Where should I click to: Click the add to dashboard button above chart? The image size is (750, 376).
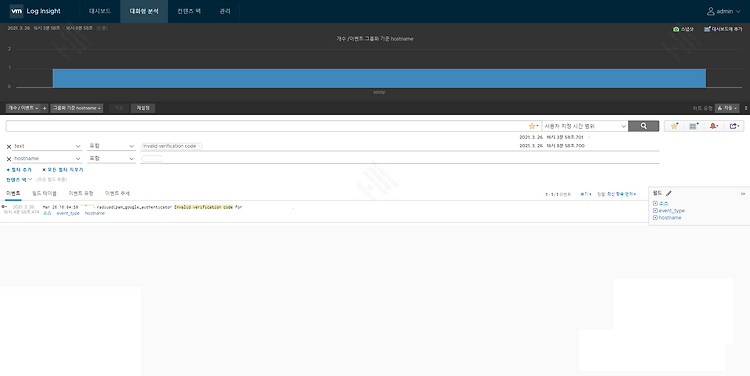pos(723,29)
